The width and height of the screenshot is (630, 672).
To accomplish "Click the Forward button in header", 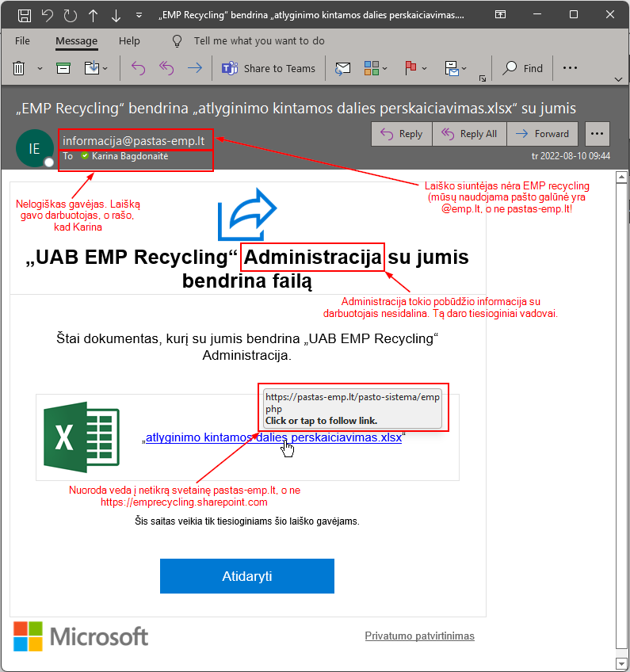I will coord(542,134).
